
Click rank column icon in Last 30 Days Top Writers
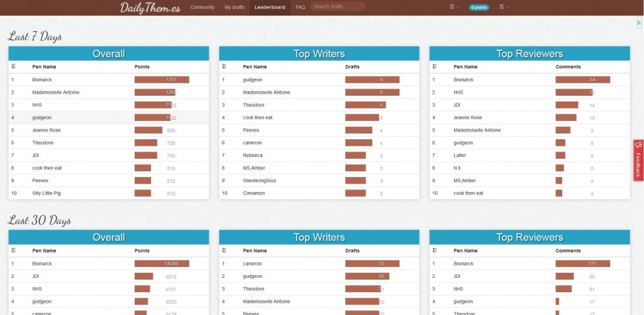click(224, 251)
